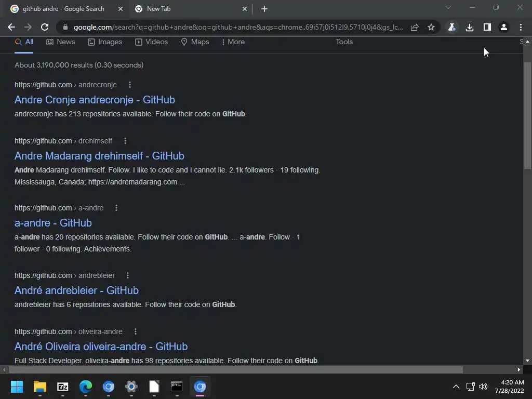Open Andre Cronje andrecronje - GitHub link

(95, 100)
